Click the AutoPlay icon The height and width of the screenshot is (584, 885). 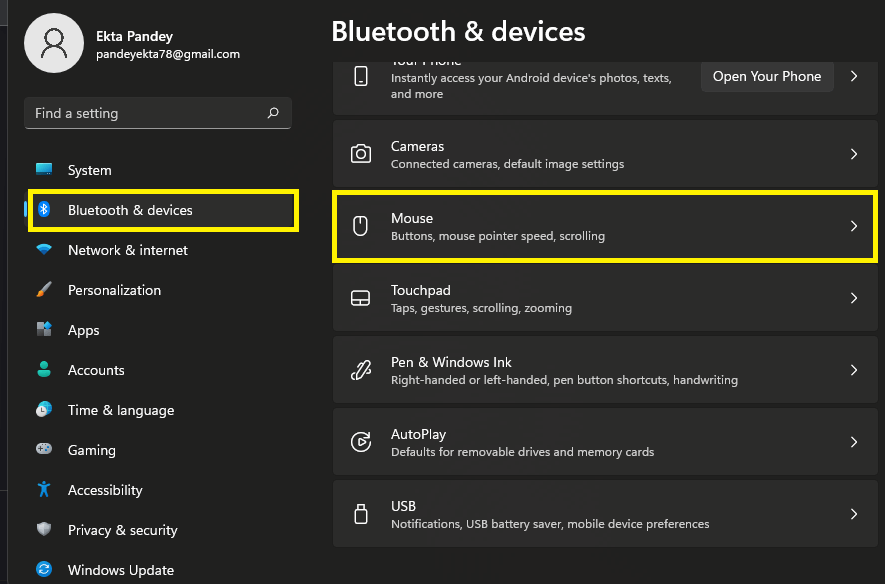tap(361, 442)
